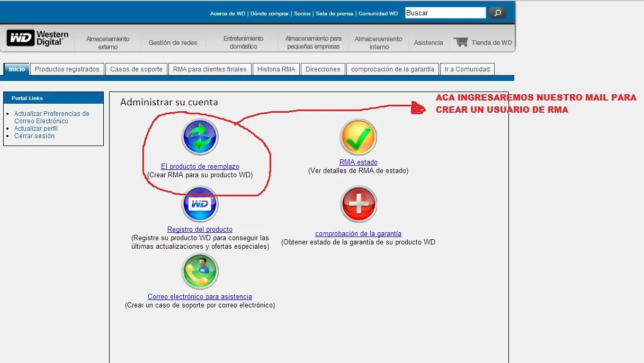Open comprobación de la garantía tab
The image size is (644, 363).
click(x=392, y=69)
